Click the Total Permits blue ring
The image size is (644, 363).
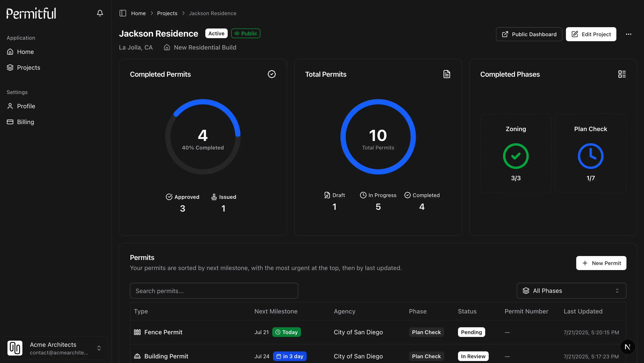tap(378, 137)
